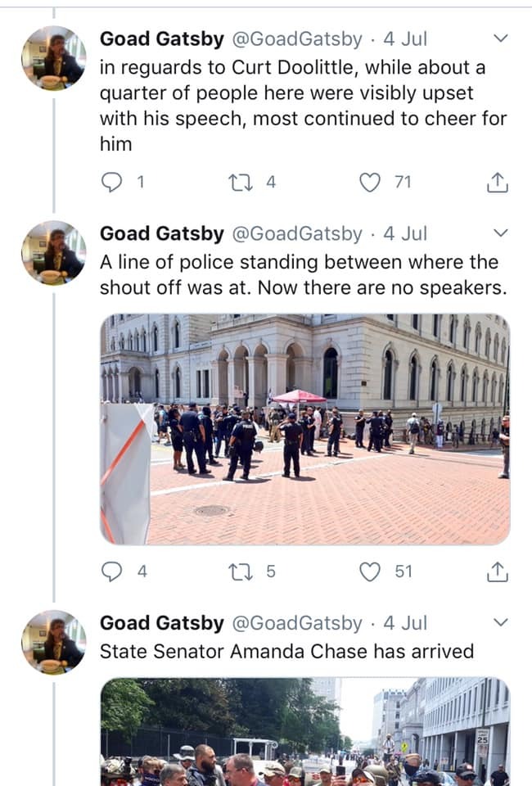Viewport: 532px width, 786px height.
Task: Open the Curt Doolittle tweet options chevron
Action: [x=502, y=38]
